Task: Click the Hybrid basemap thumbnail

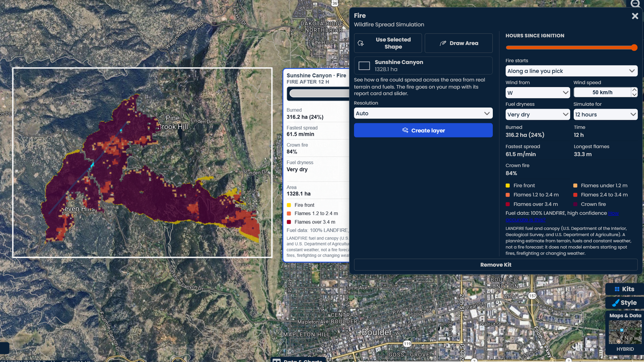Action: point(625,332)
